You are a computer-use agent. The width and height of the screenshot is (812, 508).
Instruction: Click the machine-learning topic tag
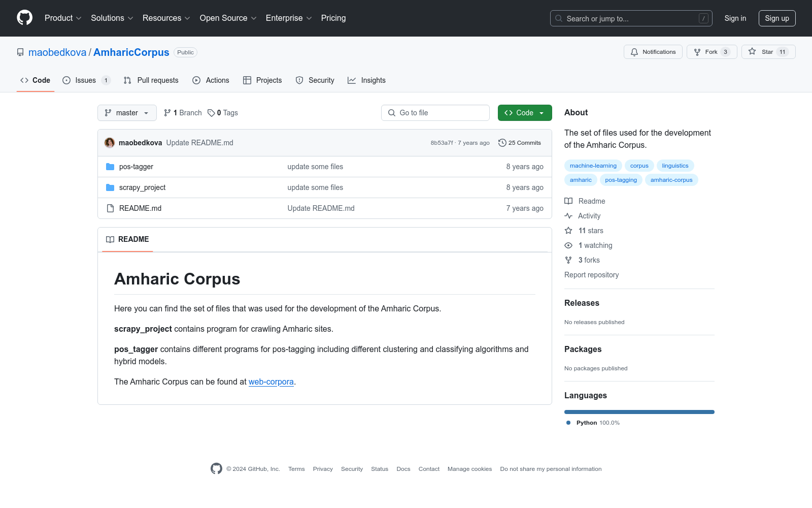coord(593,166)
